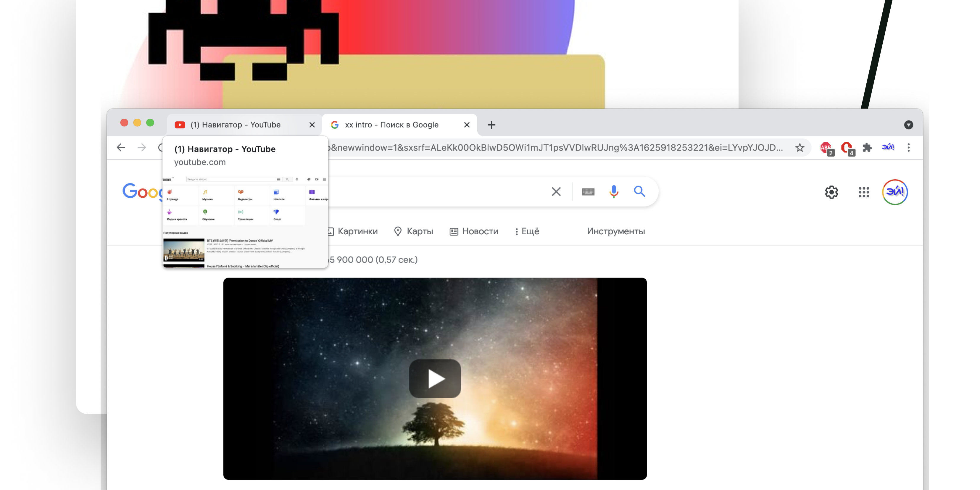Click the red stop-hand blocker extension

[x=847, y=148]
